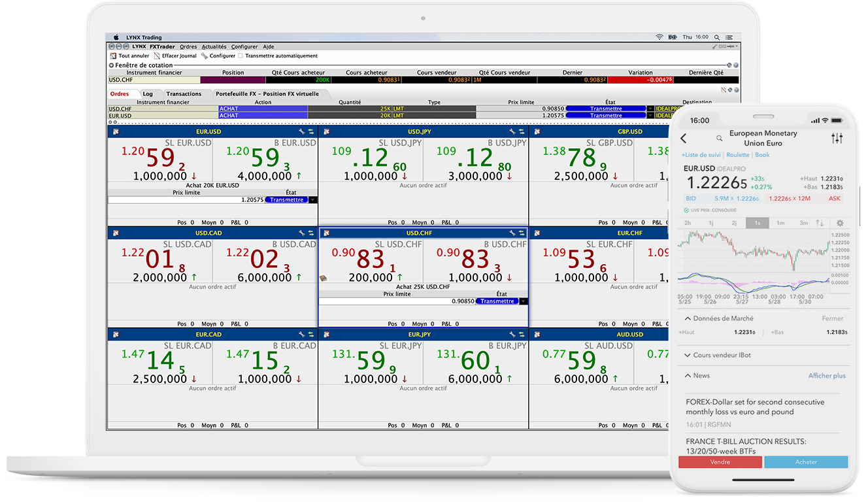The height and width of the screenshot is (502, 868).
Task: Tap the back arrow on the phone
Action: (x=684, y=139)
